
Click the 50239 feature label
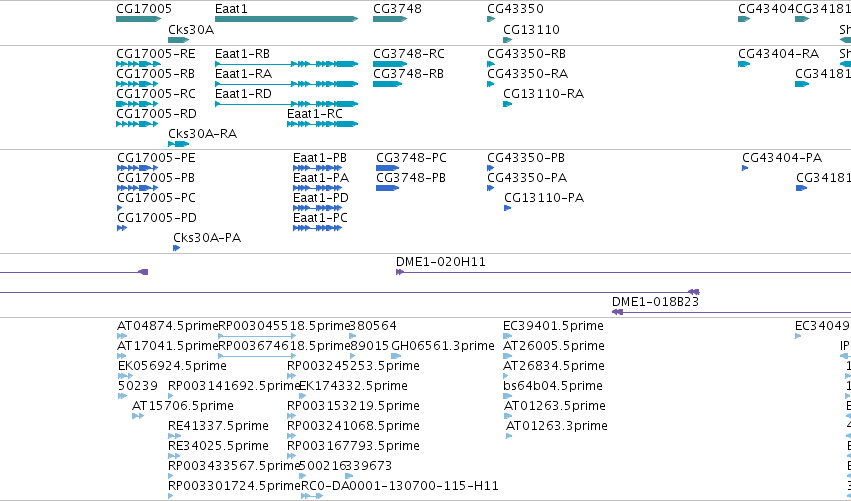(137, 386)
